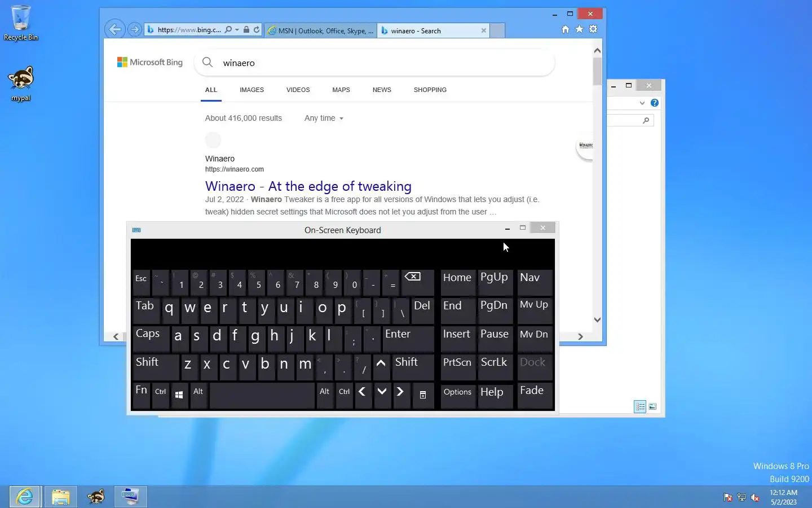Select the mypal desktop icon
The width and height of the screenshot is (812, 508).
(x=21, y=83)
